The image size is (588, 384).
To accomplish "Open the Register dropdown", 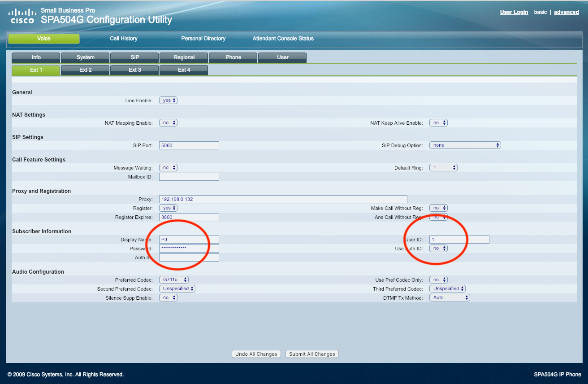I will click(169, 208).
